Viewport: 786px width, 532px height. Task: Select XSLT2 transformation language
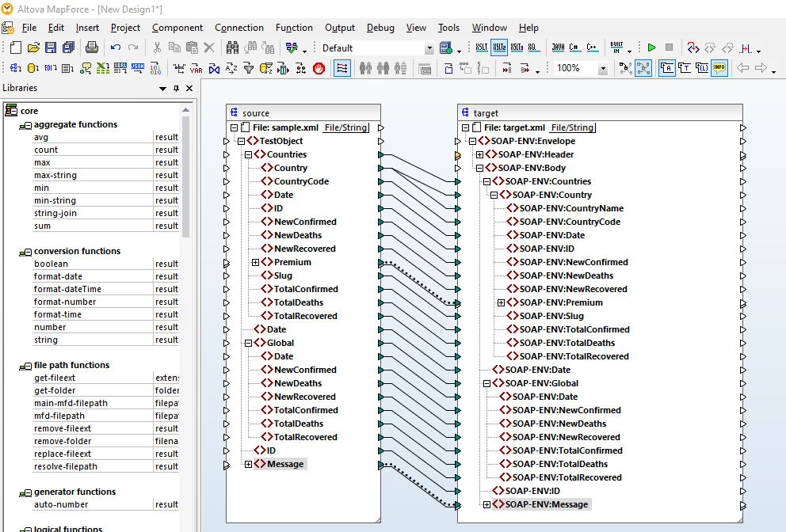499,48
